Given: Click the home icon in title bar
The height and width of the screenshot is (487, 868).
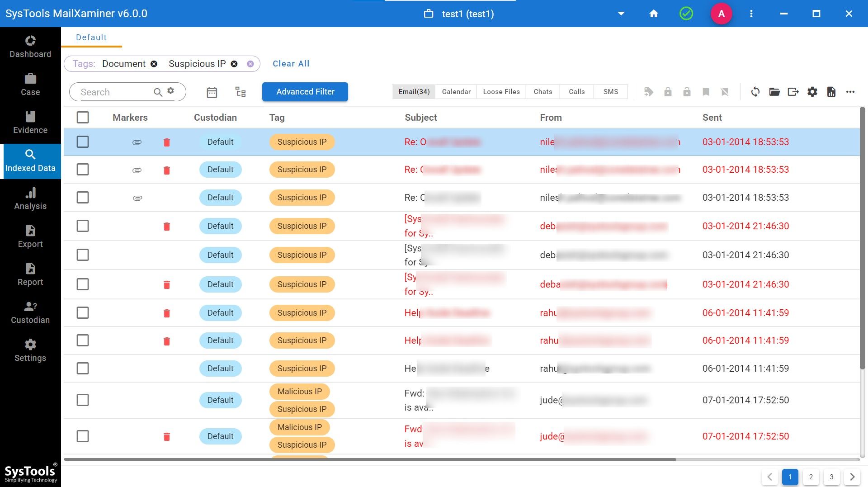Looking at the screenshot, I should [x=654, y=14].
